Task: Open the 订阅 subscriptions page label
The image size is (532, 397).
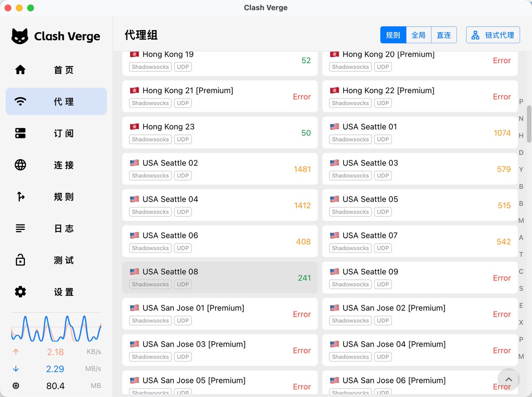Action: [64, 134]
